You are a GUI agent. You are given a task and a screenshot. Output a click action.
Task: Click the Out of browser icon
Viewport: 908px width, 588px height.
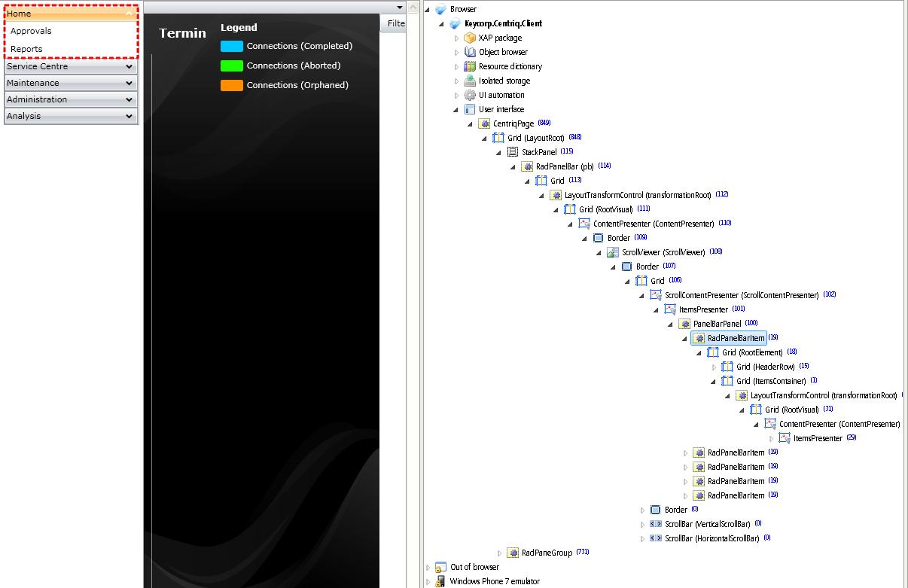(x=441, y=567)
